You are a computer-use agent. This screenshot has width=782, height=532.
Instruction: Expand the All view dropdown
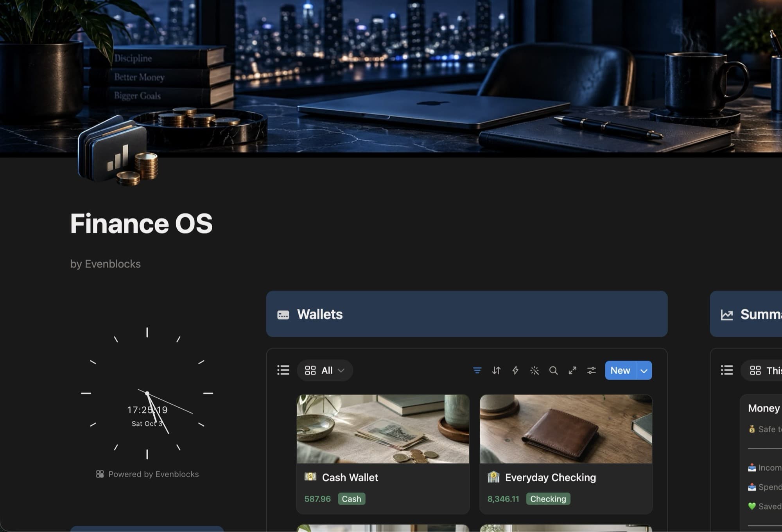tap(325, 370)
